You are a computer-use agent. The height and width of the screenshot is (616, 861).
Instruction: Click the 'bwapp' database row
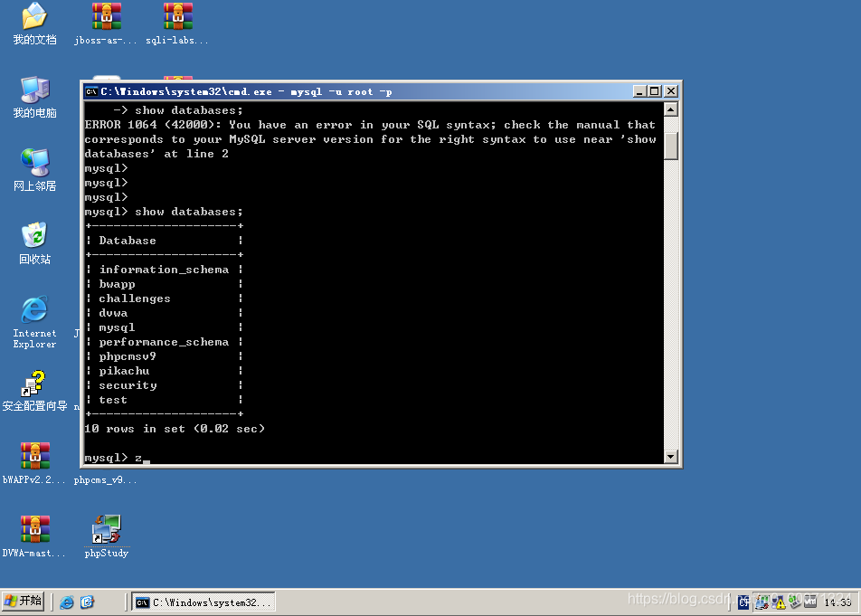pyautogui.click(x=164, y=284)
